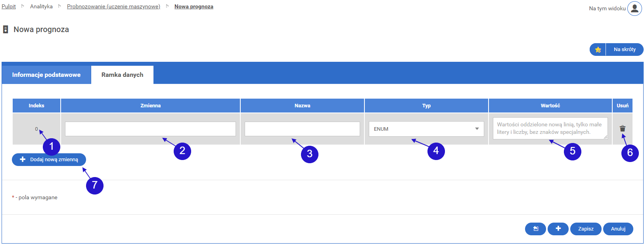644x244 pixels.
Task: Focus the Zmienna input field
Action: (x=150, y=129)
